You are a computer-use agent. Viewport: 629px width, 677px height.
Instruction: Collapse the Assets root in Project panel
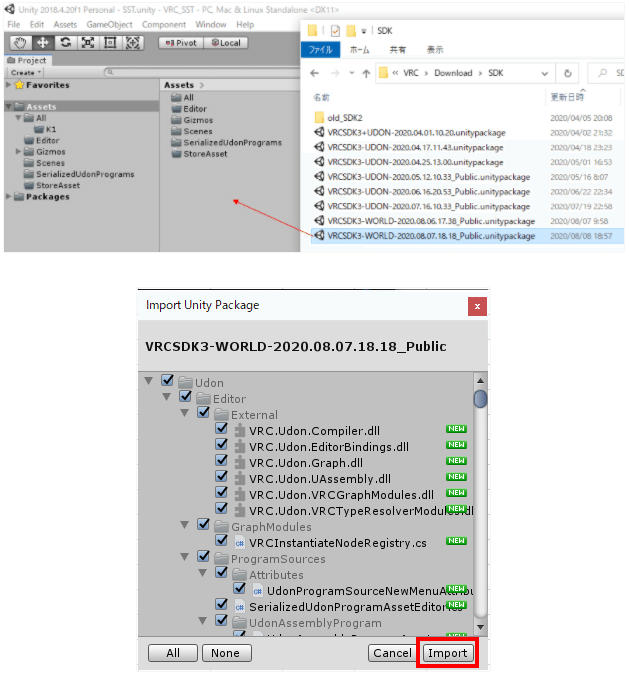(x=9, y=107)
